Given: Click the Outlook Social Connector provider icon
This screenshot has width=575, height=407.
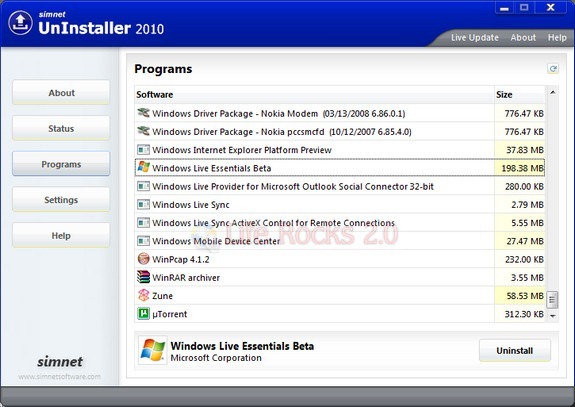Looking at the screenshot, I should coord(143,186).
